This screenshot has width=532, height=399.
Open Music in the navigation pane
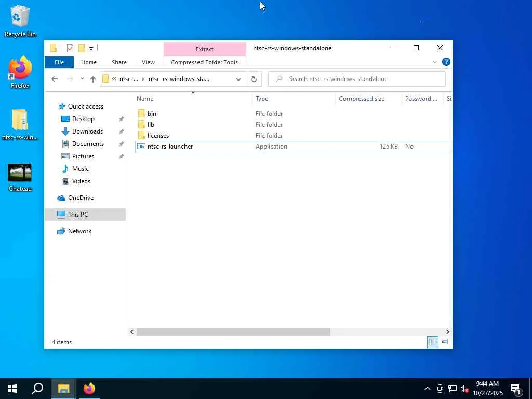click(80, 169)
